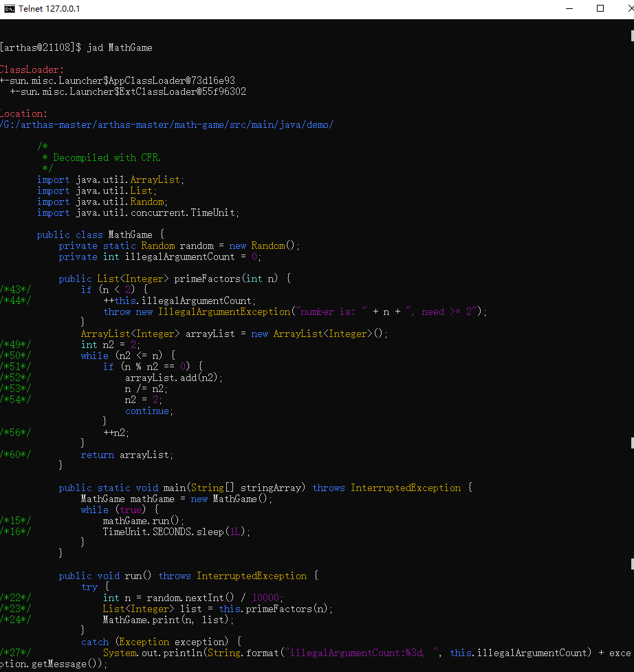Open the Telnet window system menu icon
The height and width of the screenshot is (672, 634).
(x=9, y=8)
